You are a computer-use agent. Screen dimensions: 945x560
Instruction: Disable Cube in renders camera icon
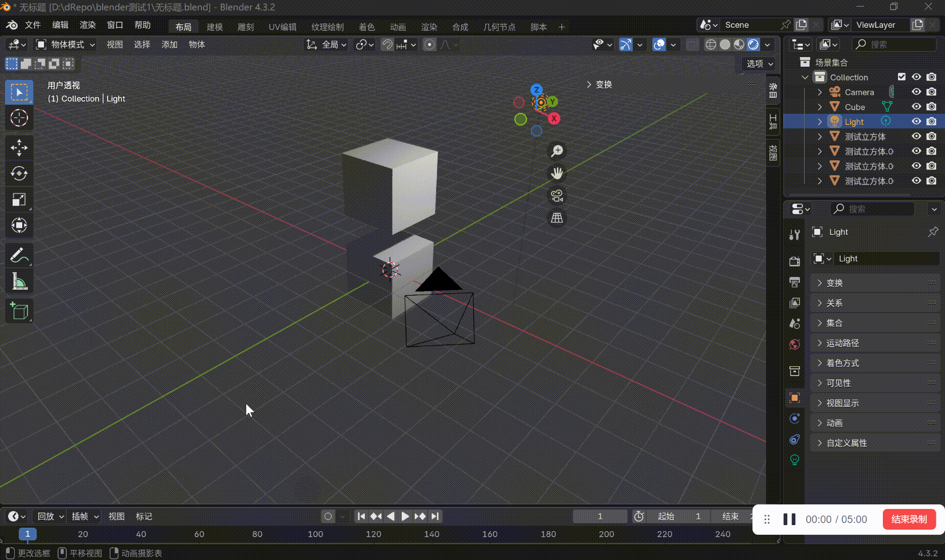tap(931, 107)
